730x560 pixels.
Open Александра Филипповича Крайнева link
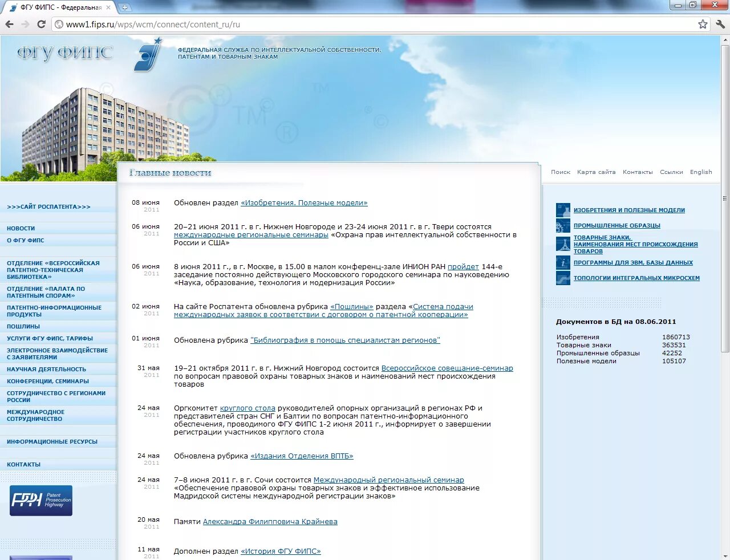pyautogui.click(x=270, y=522)
